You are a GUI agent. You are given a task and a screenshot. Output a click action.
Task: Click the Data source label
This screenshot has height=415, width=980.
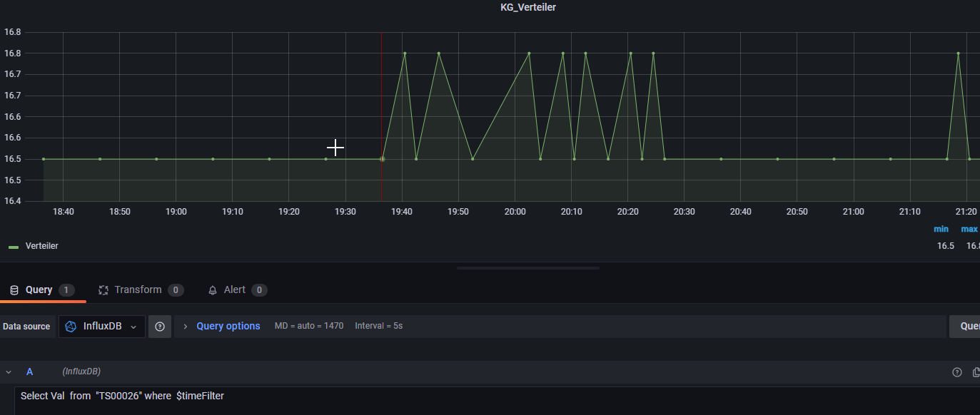pos(26,327)
